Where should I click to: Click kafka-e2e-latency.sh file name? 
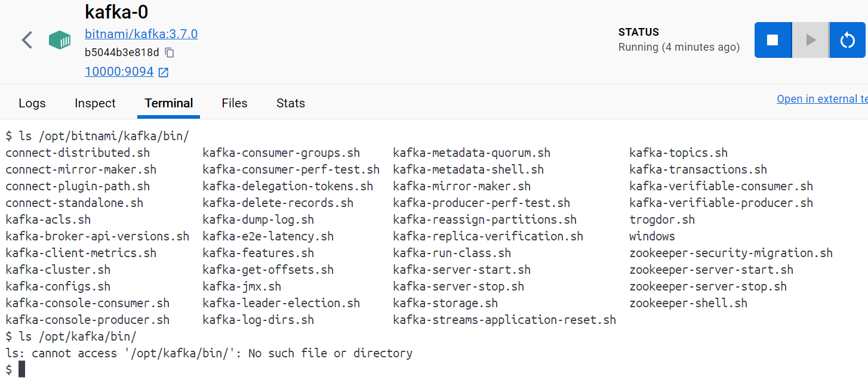point(268,236)
